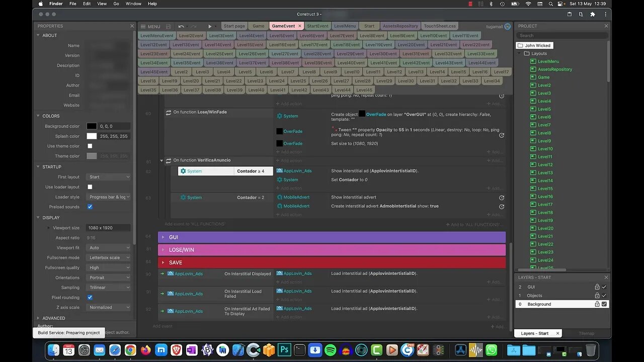Close the Project panel
The width and height of the screenshot is (644, 362).
[x=606, y=26]
